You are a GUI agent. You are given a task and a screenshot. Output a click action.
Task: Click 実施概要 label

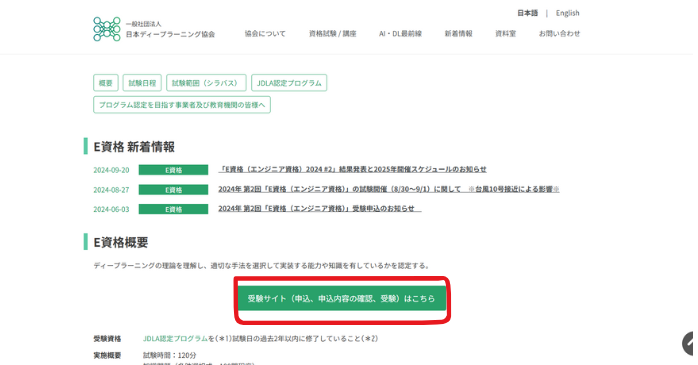pyautogui.click(x=107, y=355)
